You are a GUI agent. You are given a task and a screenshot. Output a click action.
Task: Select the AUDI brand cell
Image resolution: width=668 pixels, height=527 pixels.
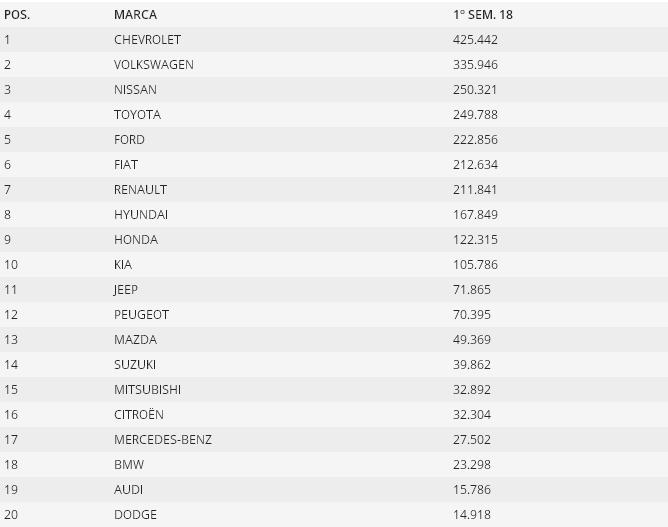[128, 490]
